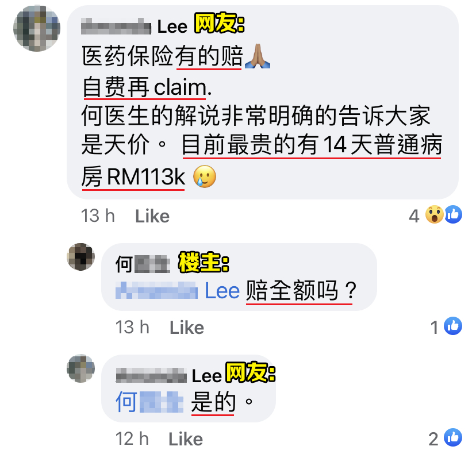Screen dimensions: 476x450
Task: View the 4 reactions count on top comment
Action: (414, 216)
